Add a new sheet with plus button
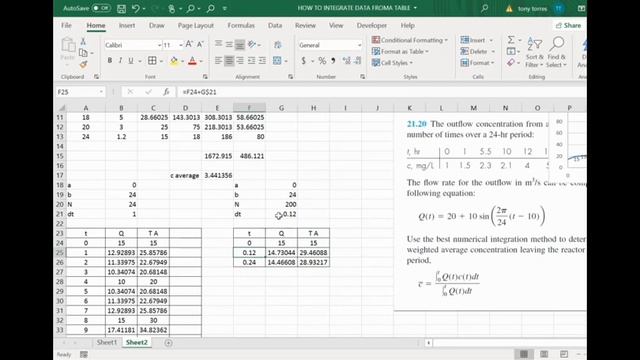The height and width of the screenshot is (360, 640). (x=168, y=343)
